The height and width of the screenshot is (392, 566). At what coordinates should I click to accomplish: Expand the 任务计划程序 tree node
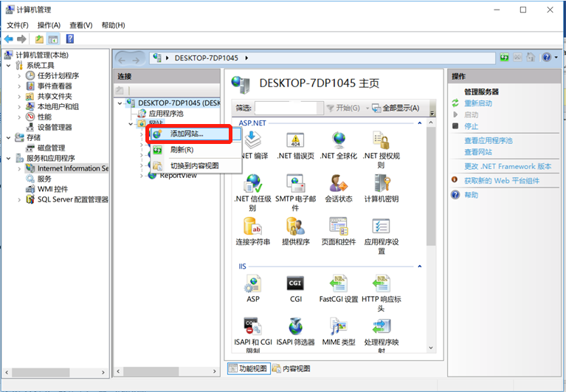[x=19, y=76]
